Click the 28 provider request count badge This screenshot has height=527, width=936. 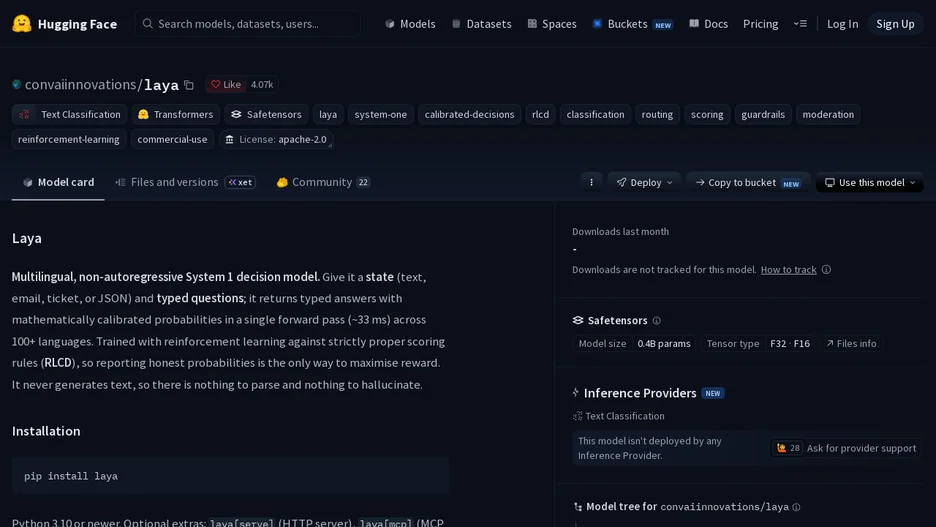(788, 448)
